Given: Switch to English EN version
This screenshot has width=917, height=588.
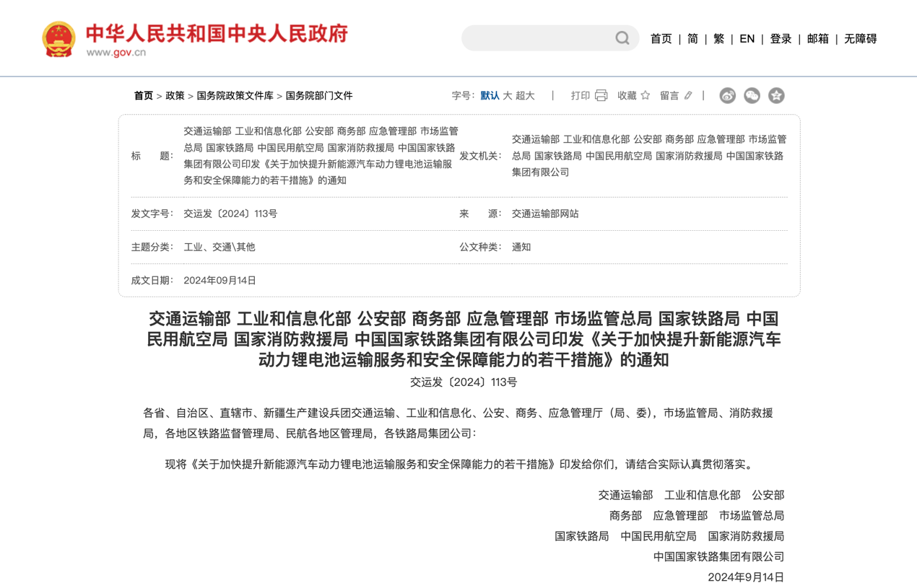Looking at the screenshot, I should click(x=747, y=39).
